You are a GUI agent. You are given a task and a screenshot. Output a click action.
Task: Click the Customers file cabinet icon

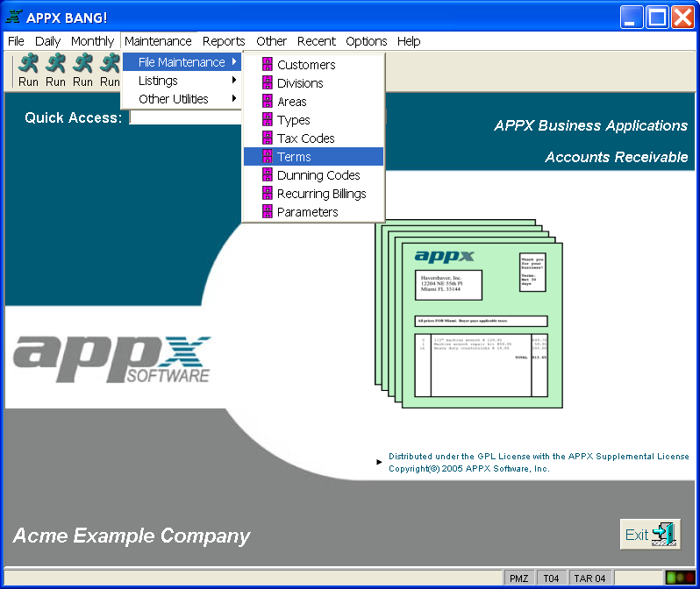[x=267, y=64]
